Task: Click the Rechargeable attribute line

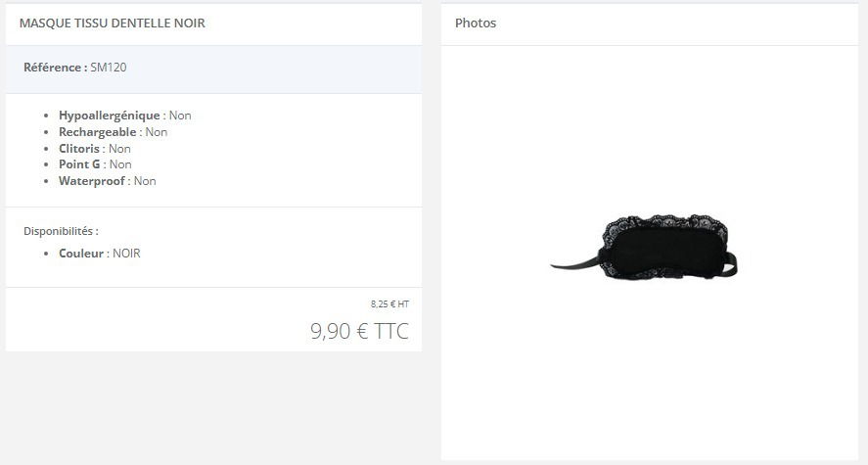Action: pyautogui.click(x=113, y=132)
